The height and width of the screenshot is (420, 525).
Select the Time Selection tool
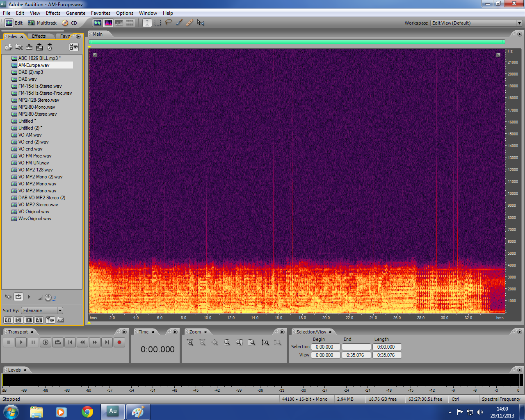[147, 23]
